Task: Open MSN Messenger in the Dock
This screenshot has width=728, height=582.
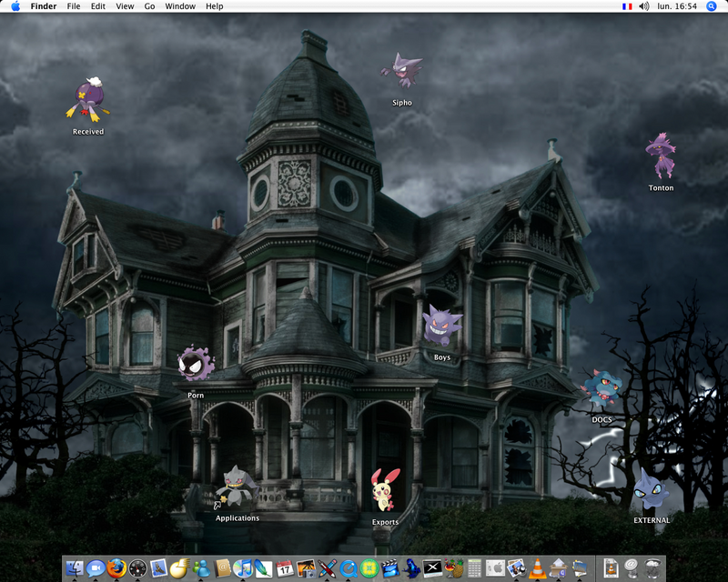Action: click(x=201, y=568)
